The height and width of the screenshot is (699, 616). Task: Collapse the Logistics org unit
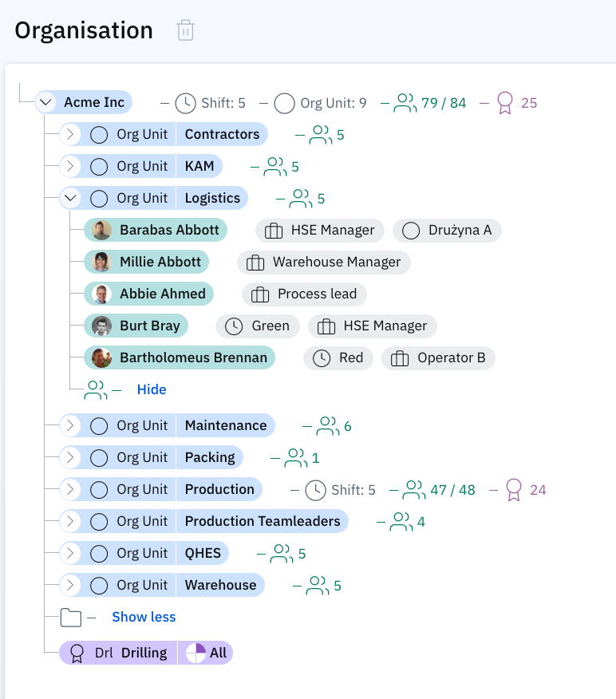(70, 199)
